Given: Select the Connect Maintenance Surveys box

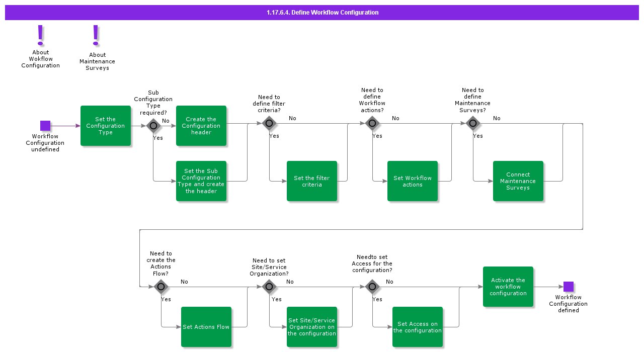Looking at the screenshot, I should click(518, 181).
